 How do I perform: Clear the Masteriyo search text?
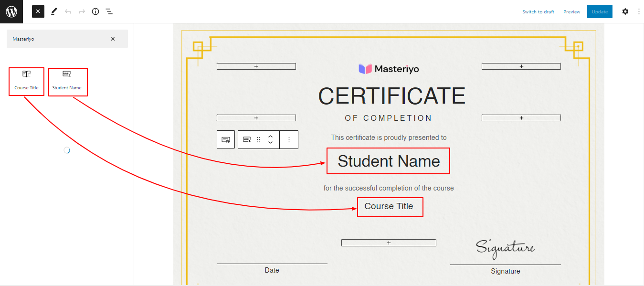pyautogui.click(x=113, y=39)
